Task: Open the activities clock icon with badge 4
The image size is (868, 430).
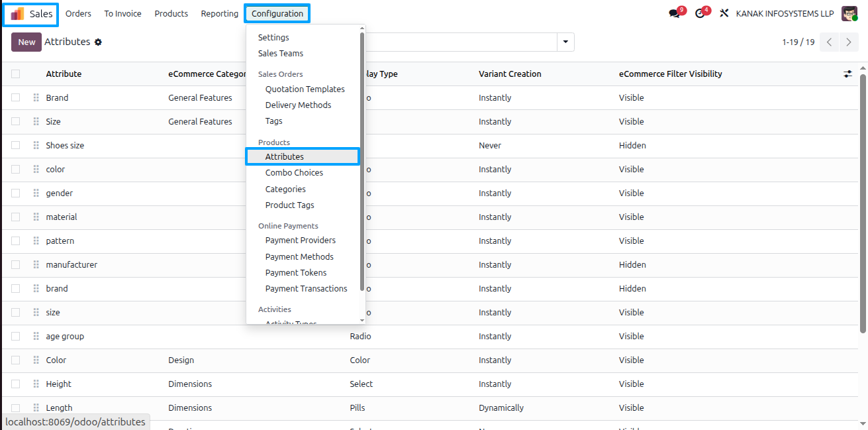Action: click(x=700, y=14)
